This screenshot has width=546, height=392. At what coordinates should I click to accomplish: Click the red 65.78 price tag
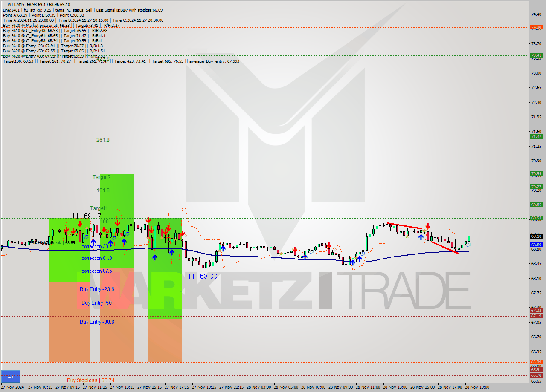[x=536, y=375]
